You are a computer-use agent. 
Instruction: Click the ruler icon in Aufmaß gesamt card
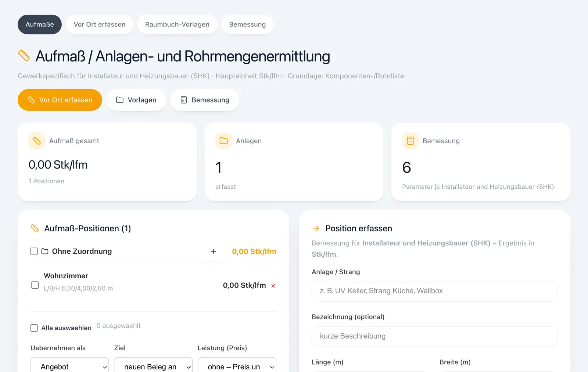click(x=37, y=141)
